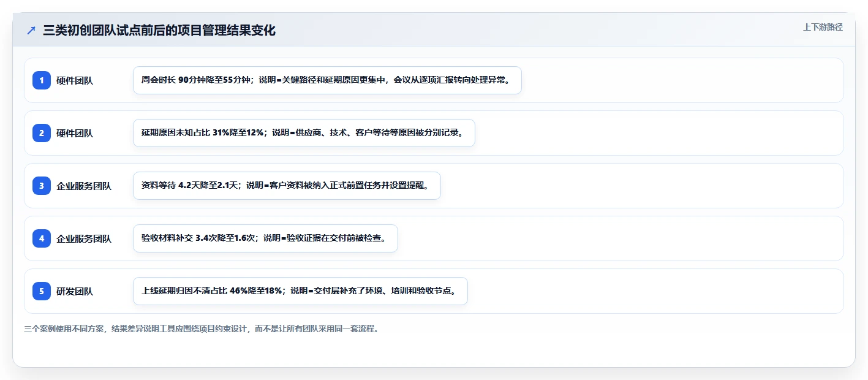Viewport: 868px width, 380px height.
Task: Click the arrow icon beside the panel title
Action: coord(31,31)
